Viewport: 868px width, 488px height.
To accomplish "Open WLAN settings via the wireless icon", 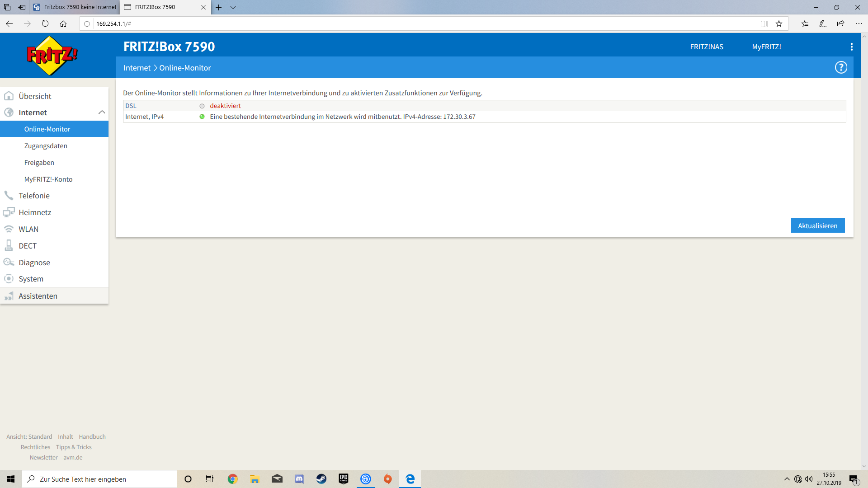I will pyautogui.click(x=9, y=229).
